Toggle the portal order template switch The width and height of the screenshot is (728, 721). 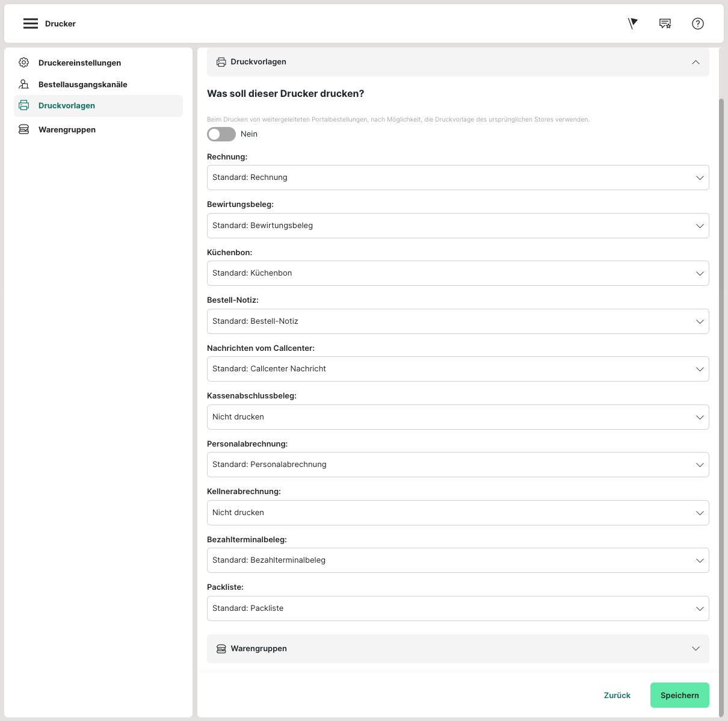pos(221,134)
